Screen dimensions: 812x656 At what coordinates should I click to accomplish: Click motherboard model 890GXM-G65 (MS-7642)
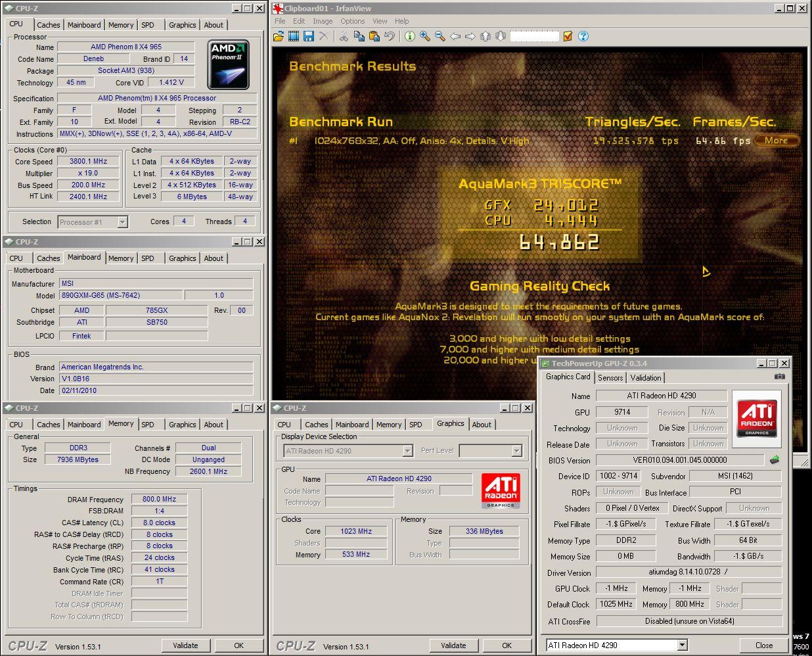coord(120,295)
